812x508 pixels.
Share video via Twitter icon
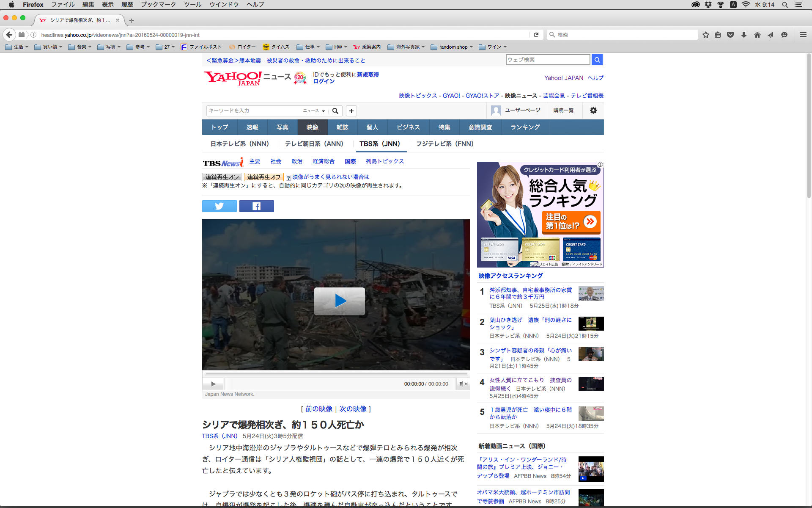pyautogui.click(x=219, y=206)
